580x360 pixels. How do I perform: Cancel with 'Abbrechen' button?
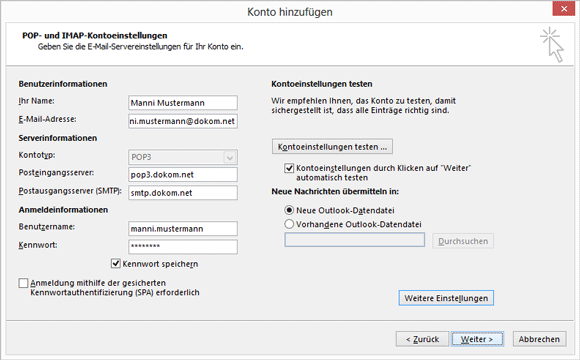[539, 339]
